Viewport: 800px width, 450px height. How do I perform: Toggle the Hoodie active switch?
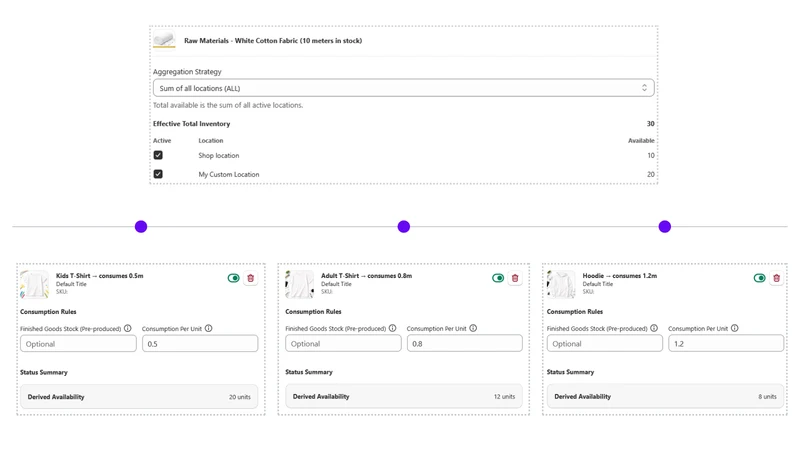(760, 278)
